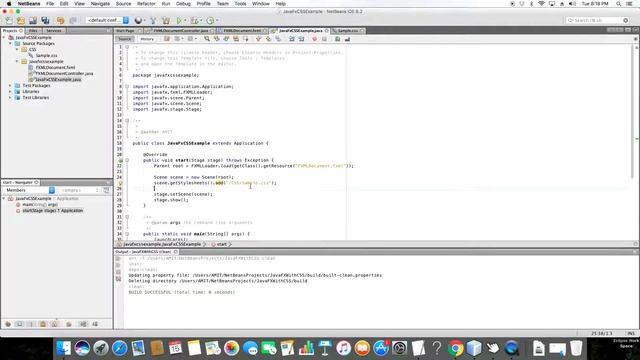Image resolution: width=640 pixels, height=360 pixels.
Task: Click the Open Project toolbar icon
Action: (33, 20)
